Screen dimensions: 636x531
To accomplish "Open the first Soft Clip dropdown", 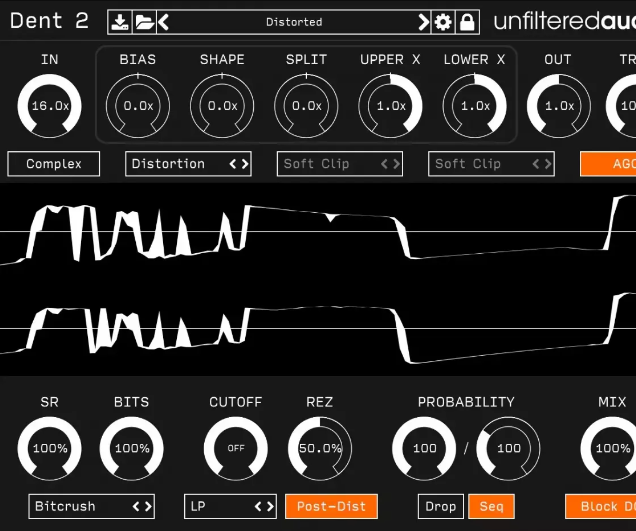I will [x=340, y=164].
